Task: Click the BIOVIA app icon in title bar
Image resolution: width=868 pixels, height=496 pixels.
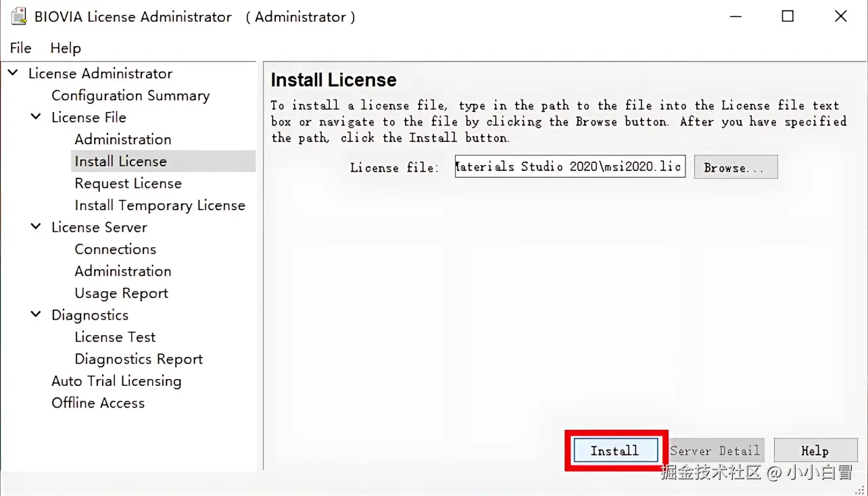Action: point(19,16)
